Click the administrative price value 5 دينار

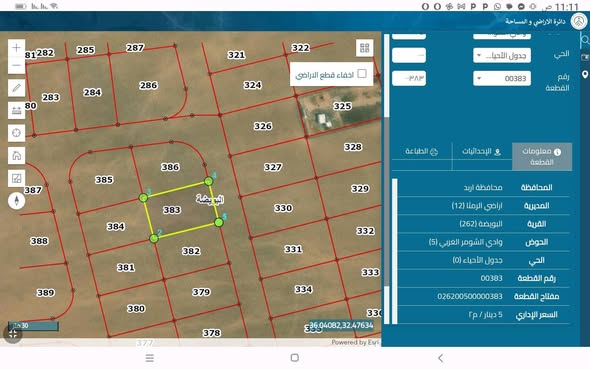485,314
